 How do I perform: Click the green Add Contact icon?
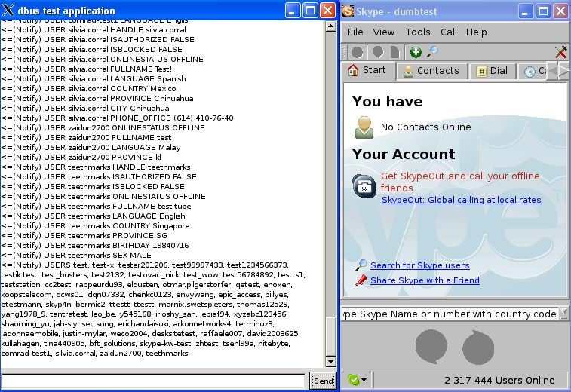(x=416, y=52)
